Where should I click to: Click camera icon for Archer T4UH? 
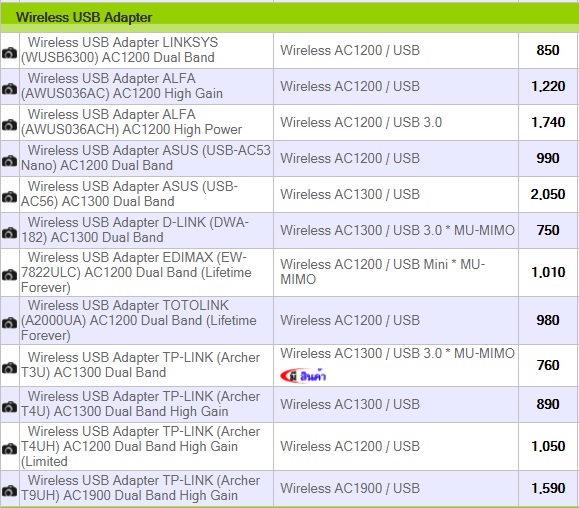(x=10, y=449)
